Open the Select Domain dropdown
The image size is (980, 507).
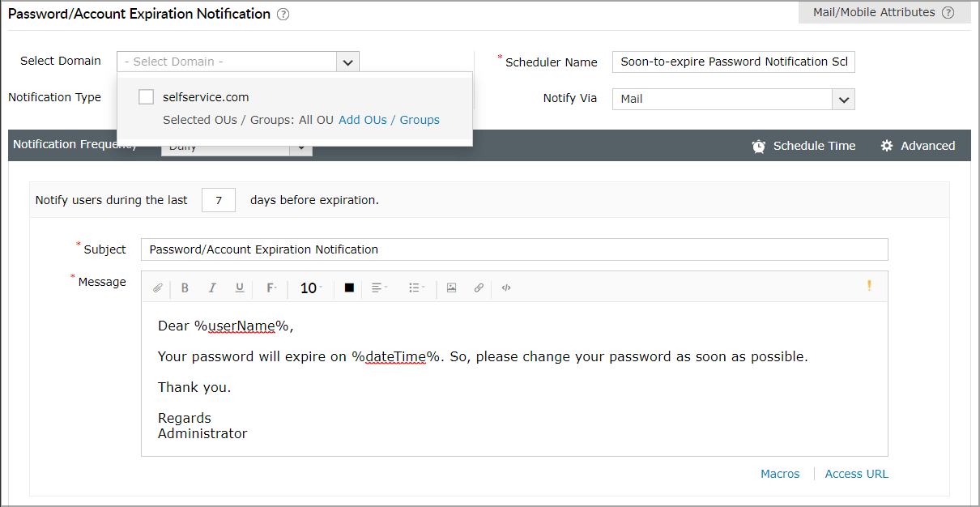click(x=347, y=62)
